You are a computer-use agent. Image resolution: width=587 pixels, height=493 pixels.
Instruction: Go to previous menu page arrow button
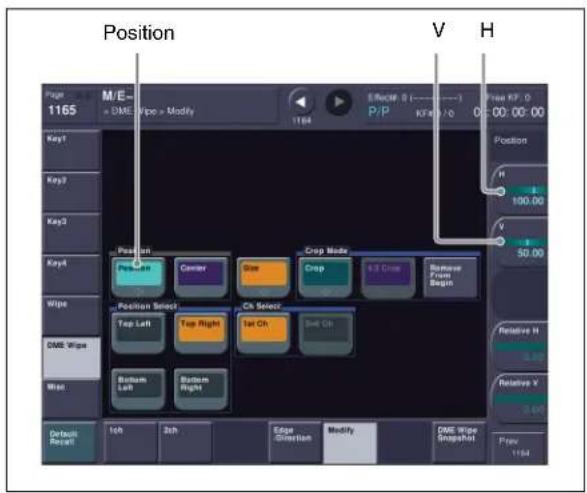301,102
